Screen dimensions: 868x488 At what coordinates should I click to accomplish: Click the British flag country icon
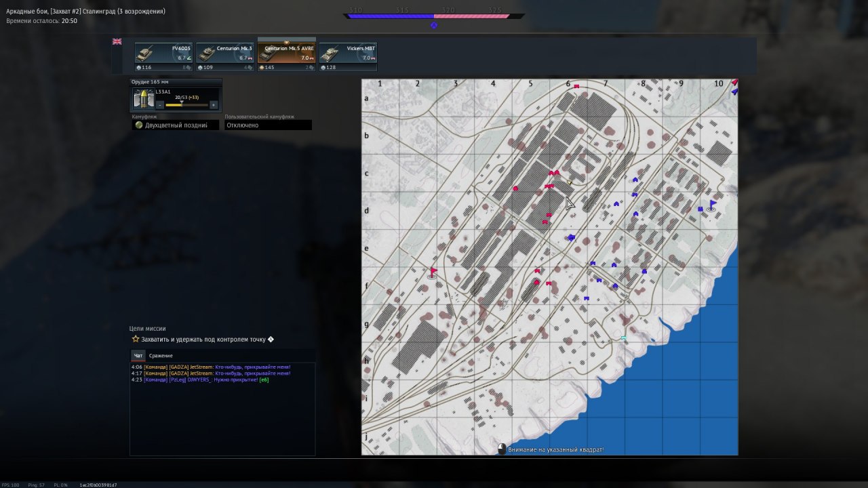[x=117, y=41]
